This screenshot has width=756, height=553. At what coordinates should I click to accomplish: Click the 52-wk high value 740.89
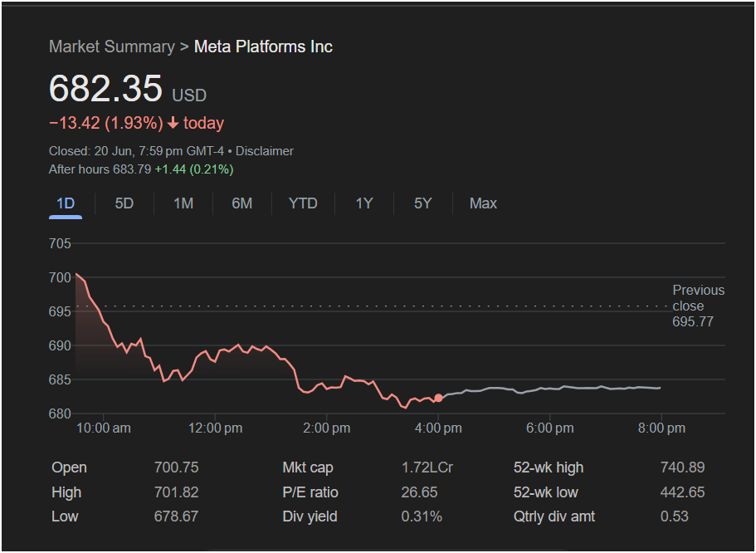[x=682, y=467]
